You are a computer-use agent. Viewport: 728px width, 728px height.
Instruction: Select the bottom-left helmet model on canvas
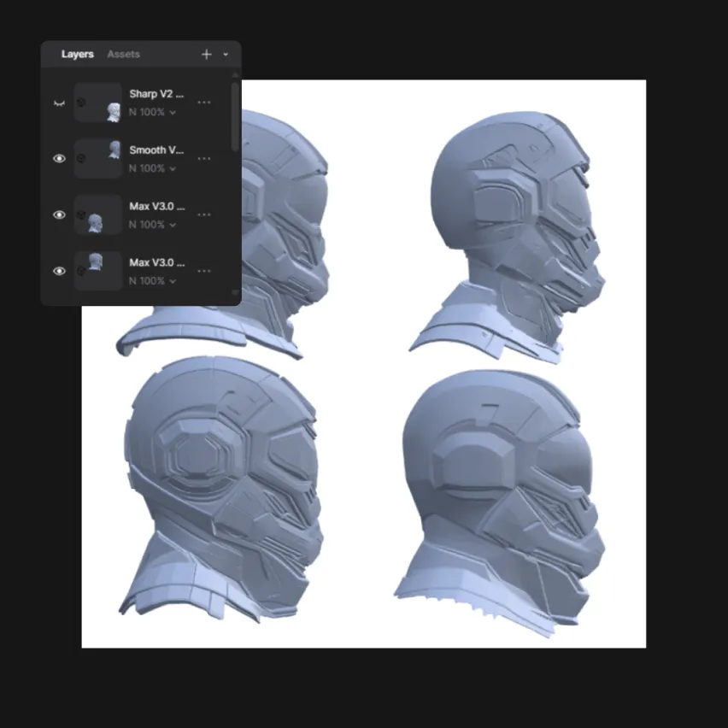[221, 489]
